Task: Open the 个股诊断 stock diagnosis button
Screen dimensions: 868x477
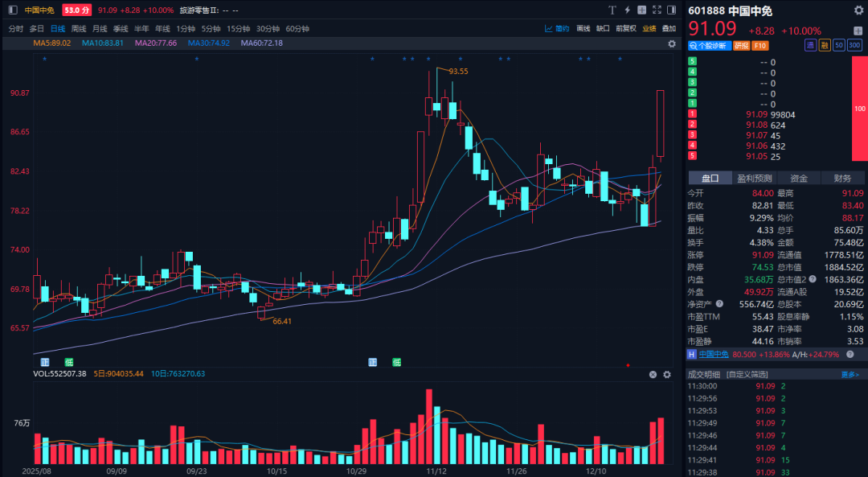Action: [707, 46]
